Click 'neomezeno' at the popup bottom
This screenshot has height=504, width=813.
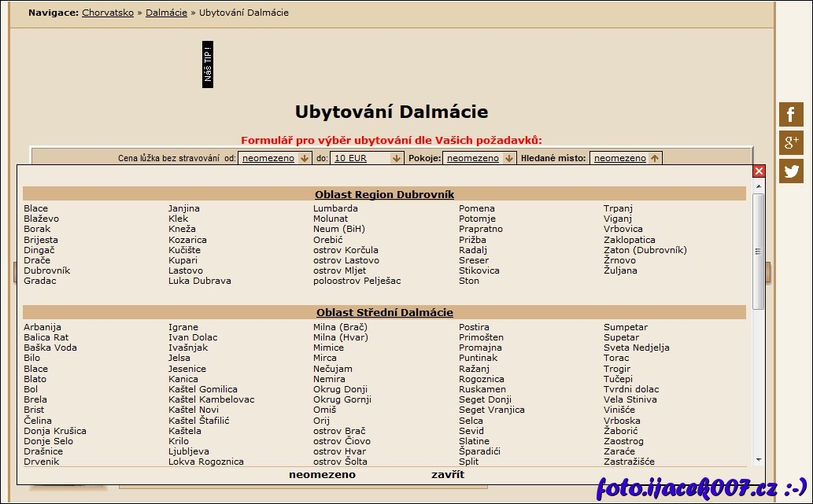click(322, 475)
